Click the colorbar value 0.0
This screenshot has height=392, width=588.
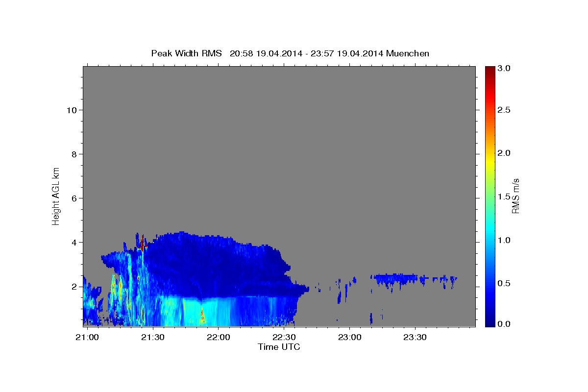pyautogui.click(x=504, y=324)
